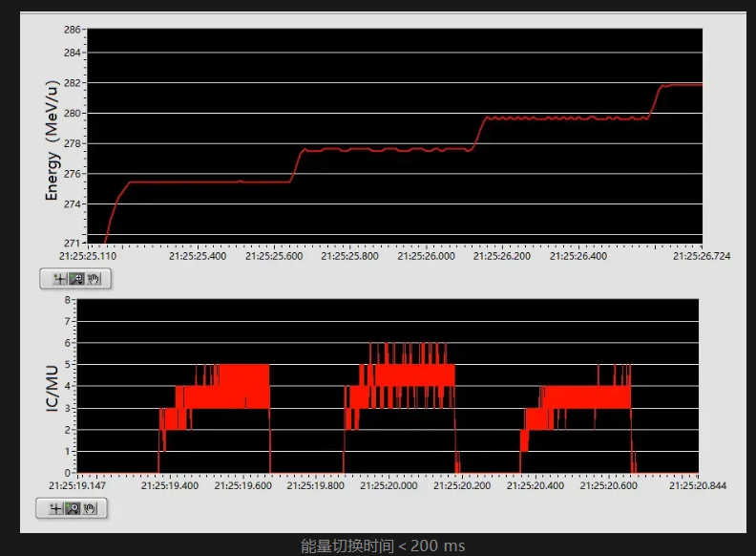Open the zoom tool on IC/MU graph palette

pyautogui.click(x=72, y=508)
